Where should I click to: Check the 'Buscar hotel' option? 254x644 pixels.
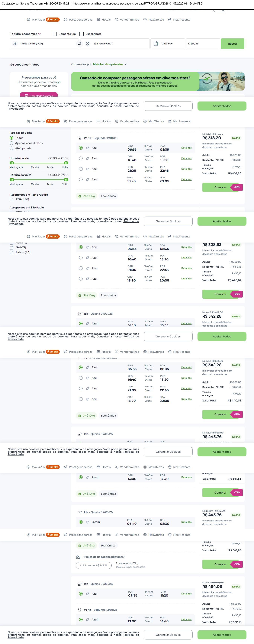tap(82, 34)
